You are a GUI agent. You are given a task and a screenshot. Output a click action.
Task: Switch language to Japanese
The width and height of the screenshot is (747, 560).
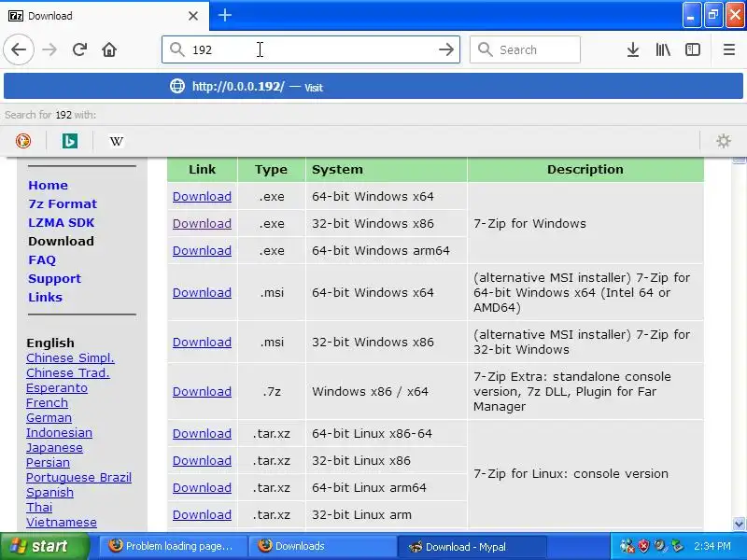click(x=54, y=448)
